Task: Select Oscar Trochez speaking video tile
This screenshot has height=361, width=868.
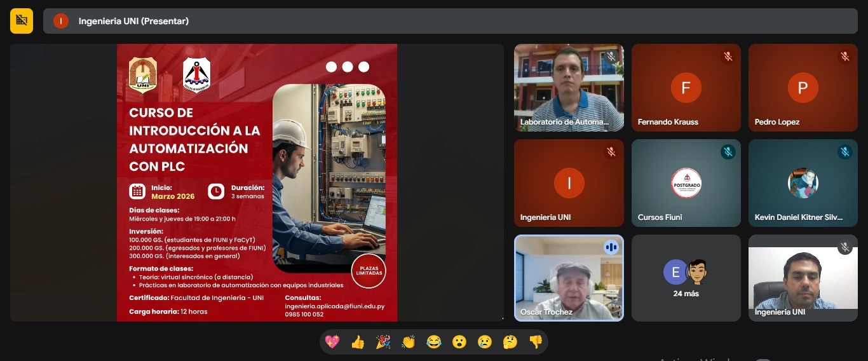Action: pos(569,278)
